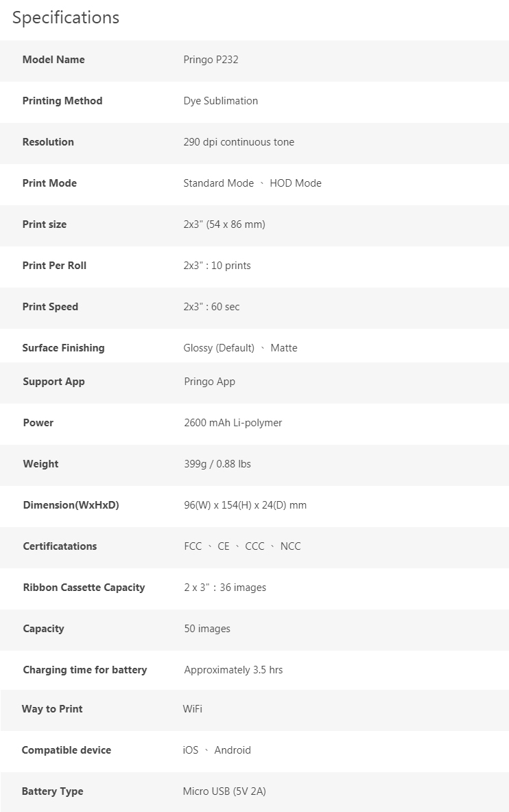Viewport: 509px width, 812px height.
Task: Select the 60 sec print speed value
Action: click(x=225, y=307)
